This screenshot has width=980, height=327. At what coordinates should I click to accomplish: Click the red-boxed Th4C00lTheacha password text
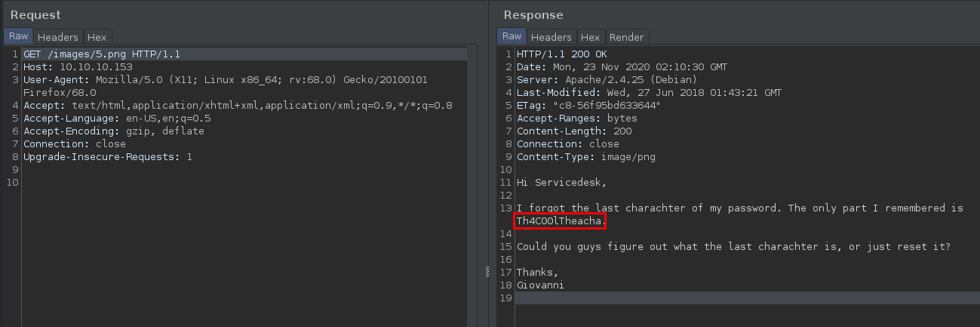click(559, 221)
